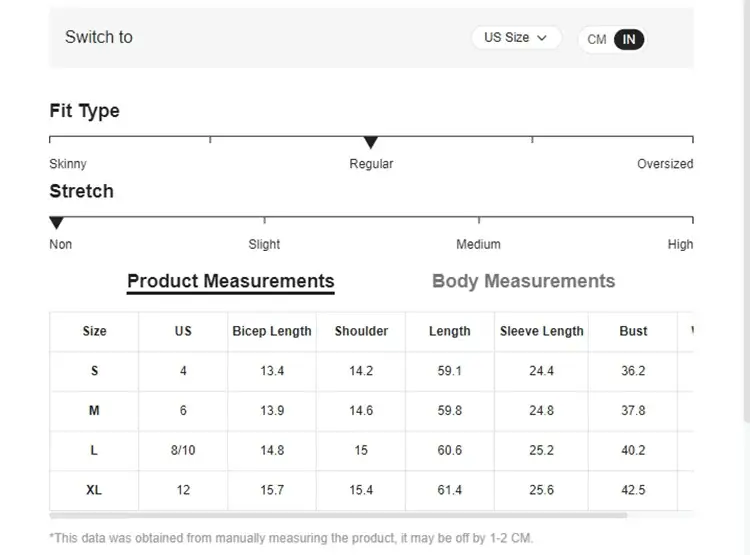Click the High stretch label
This screenshot has height=555, width=750.
pos(680,244)
